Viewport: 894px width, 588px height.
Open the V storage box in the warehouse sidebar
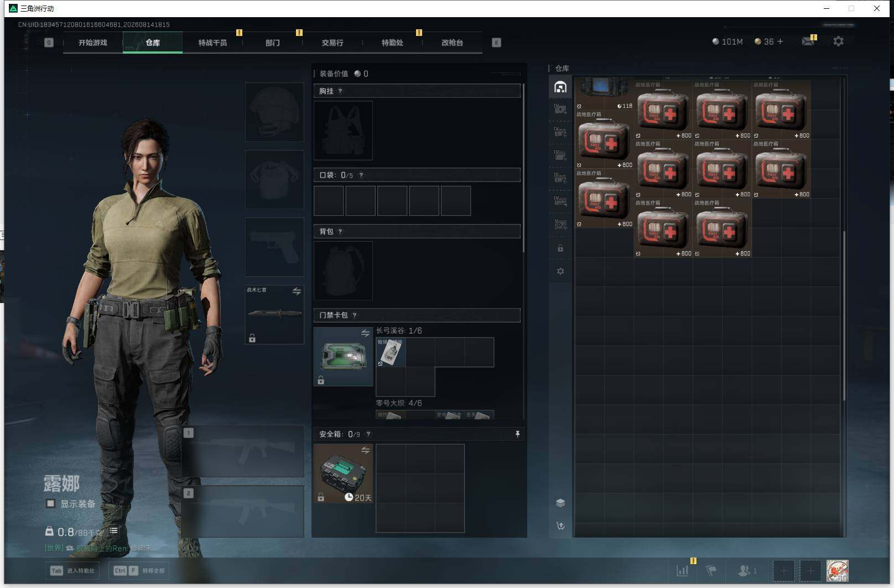click(x=560, y=223)
